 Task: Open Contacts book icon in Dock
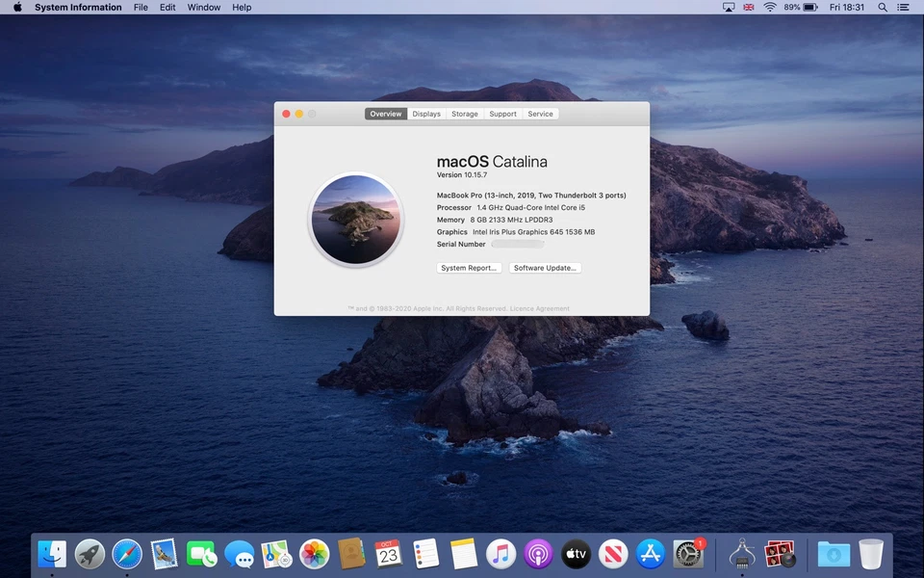(351, 555)
